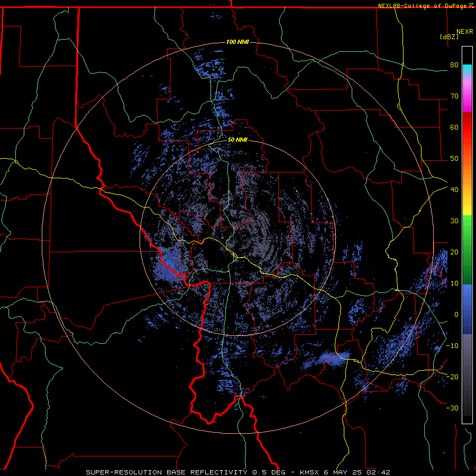Click the 40 value on dBZ scale
This screenshot has width=476, height=476.
click(454, 190)
